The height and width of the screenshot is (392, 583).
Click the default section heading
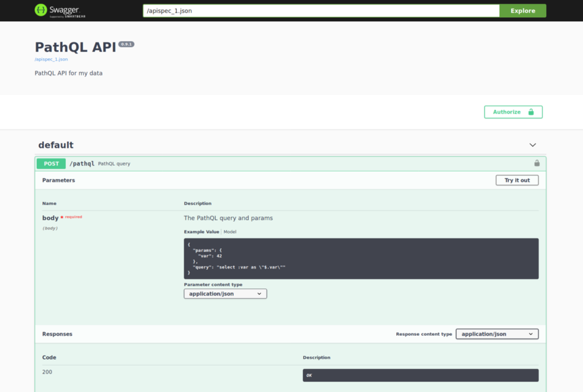point(55,145)
